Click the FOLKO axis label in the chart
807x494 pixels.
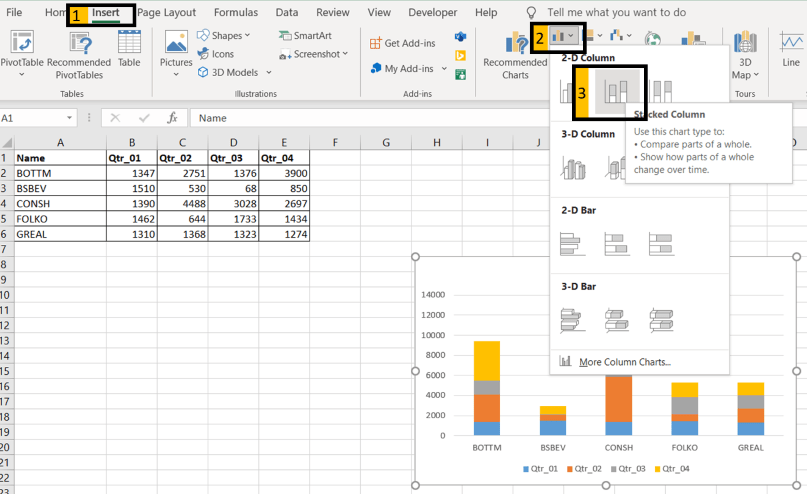pos(685,448)
